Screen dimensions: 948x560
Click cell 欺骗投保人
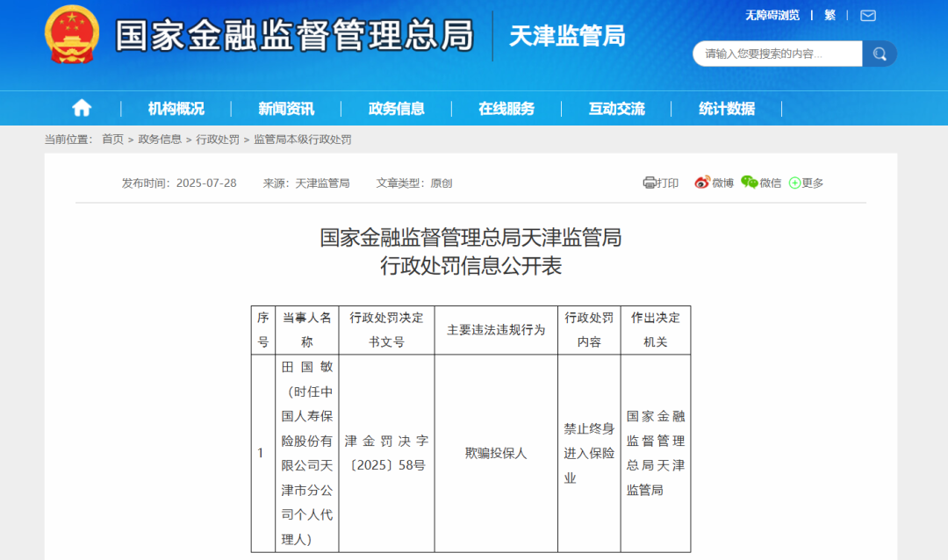click(496, 453)
